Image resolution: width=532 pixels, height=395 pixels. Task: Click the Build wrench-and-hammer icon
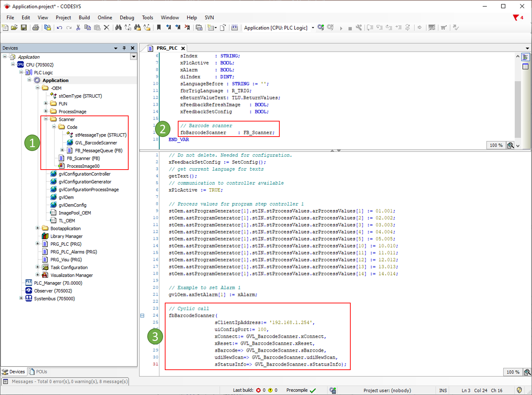358,27
